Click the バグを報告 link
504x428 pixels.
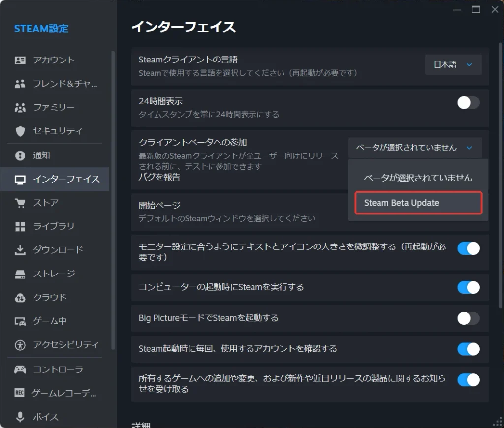pos(159,177)
